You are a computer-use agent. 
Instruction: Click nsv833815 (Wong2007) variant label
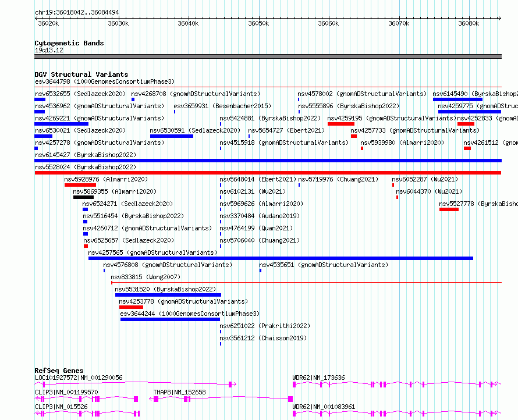point(146,277)
